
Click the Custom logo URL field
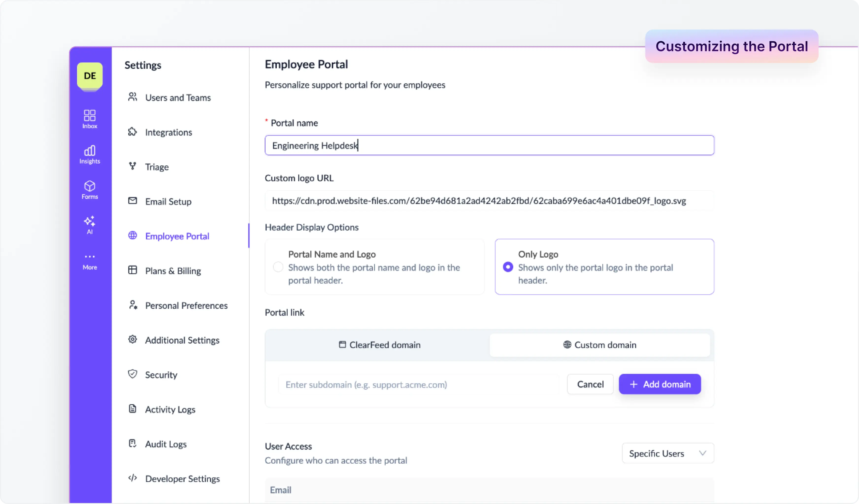(x=489, y=201)
